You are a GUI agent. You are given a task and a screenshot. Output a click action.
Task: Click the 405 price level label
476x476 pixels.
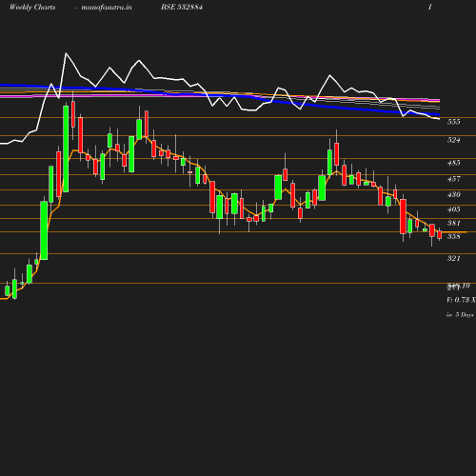click(x=453, y=209)
